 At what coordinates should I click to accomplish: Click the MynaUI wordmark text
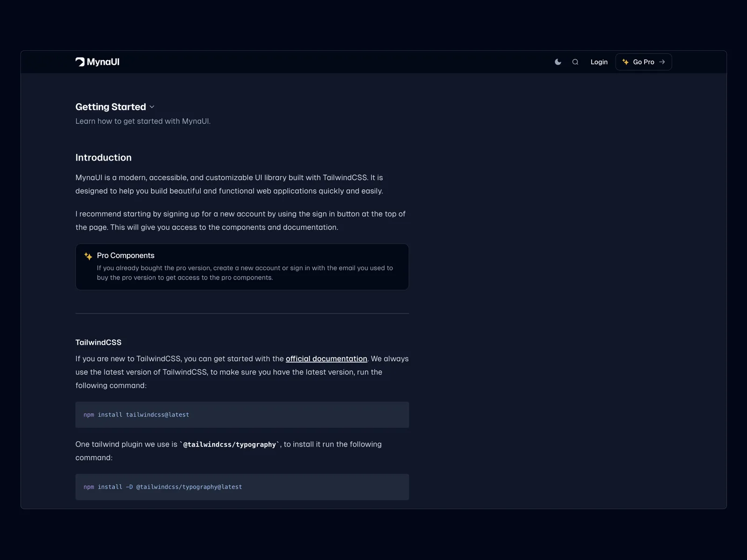click(103, 62)
